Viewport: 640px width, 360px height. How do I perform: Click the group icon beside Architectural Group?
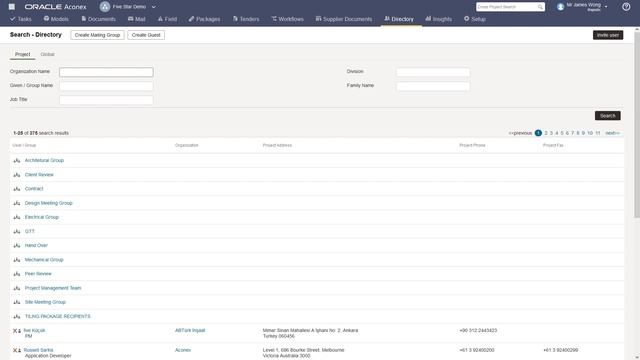pyautogui.click(x=17, y=160)
